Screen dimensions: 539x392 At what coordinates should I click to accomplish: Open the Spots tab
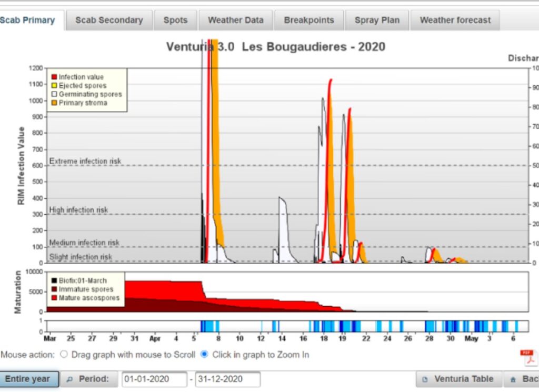pos(176,21)
